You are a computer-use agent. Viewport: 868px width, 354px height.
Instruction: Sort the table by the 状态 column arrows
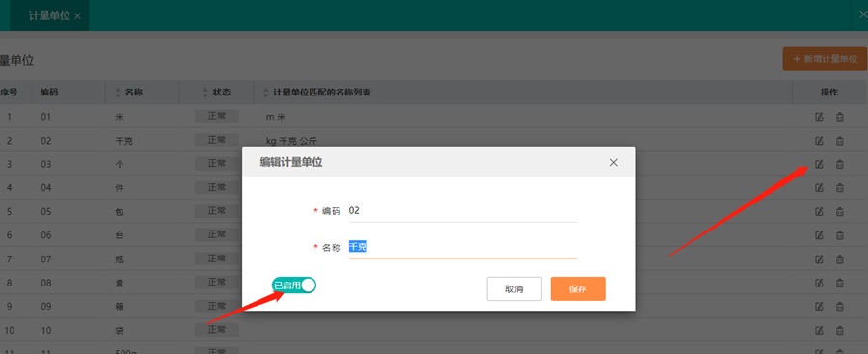[206, 93]
